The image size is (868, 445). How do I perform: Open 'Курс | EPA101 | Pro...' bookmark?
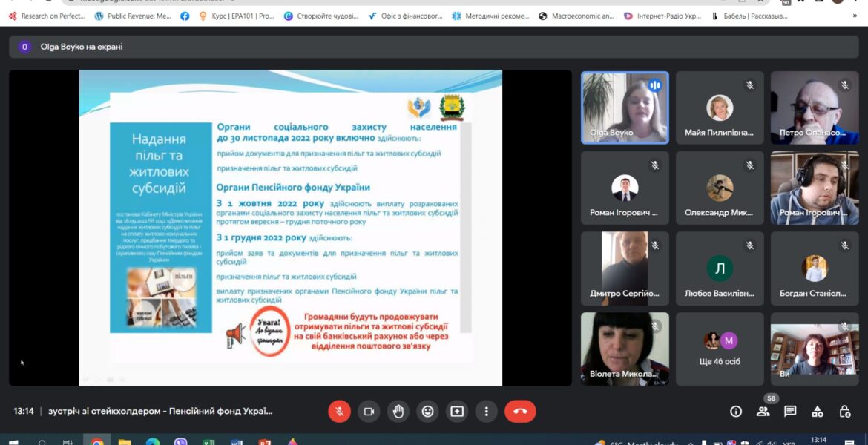[x=237, y=16]
